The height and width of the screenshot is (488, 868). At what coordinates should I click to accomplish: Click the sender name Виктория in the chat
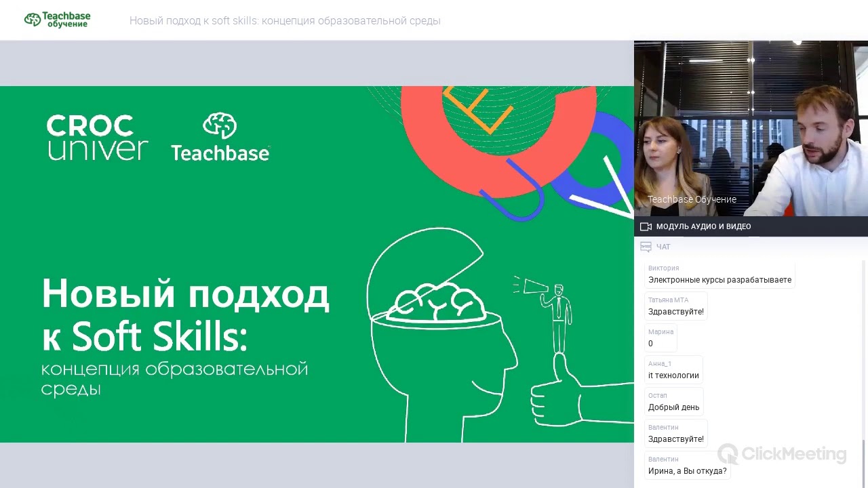(663, 268)
